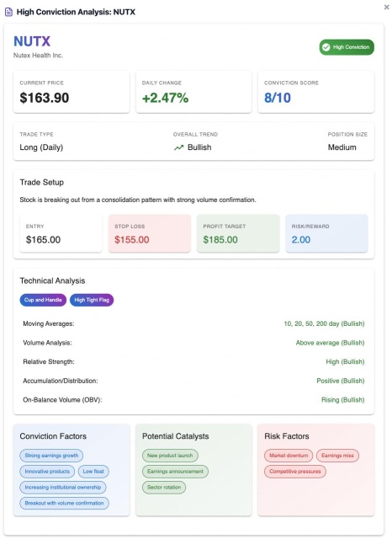This screenshot has height=539, width=392.
Task: Click the Strong earnings growth chip
Action: [51, 456]
